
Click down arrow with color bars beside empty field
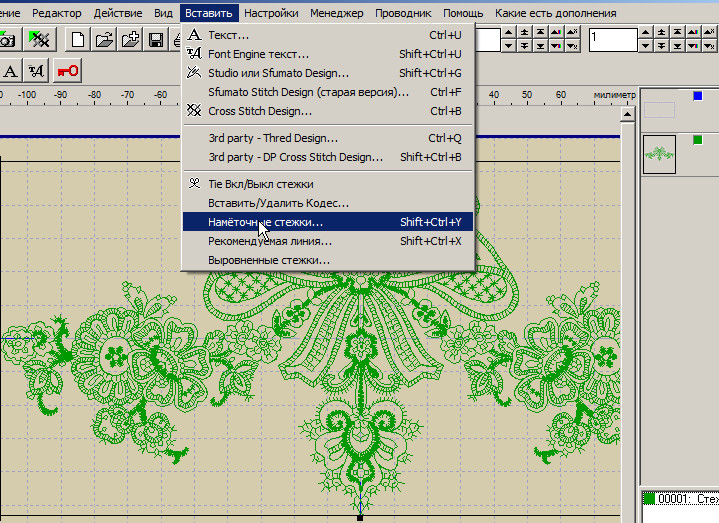click(556, 46)
